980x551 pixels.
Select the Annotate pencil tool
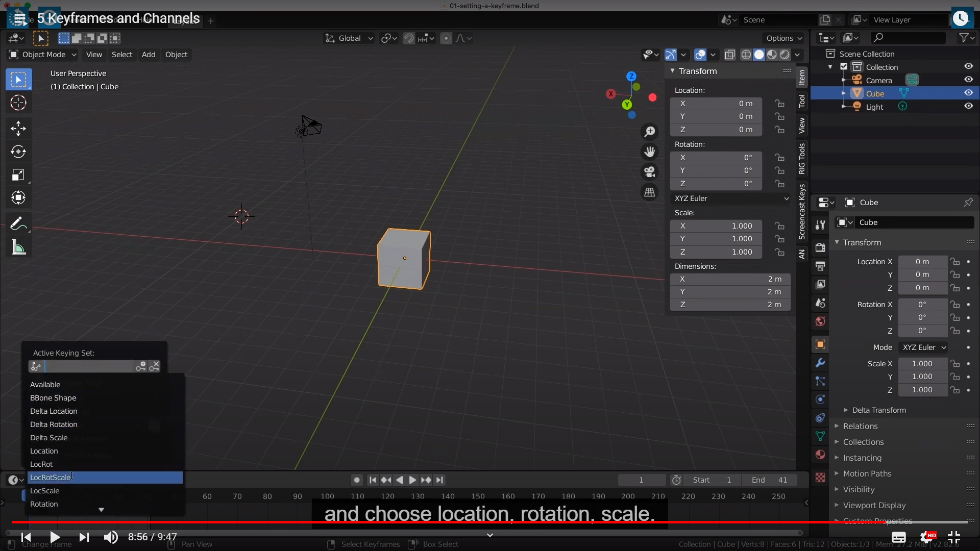pos(18,223)
